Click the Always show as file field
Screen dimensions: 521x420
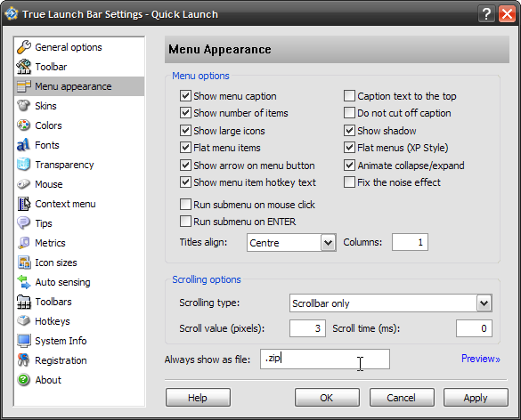click(x=325, y=359)
